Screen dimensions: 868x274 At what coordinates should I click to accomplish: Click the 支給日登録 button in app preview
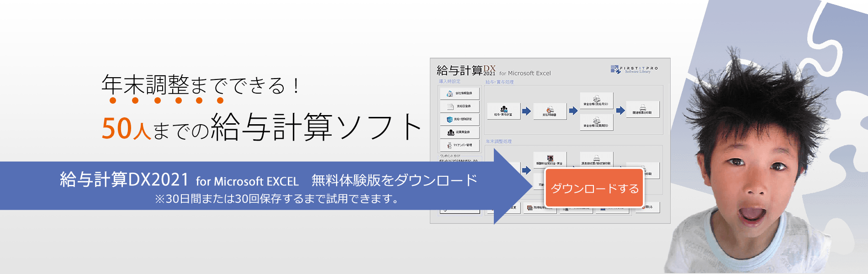tap(460, 106)
